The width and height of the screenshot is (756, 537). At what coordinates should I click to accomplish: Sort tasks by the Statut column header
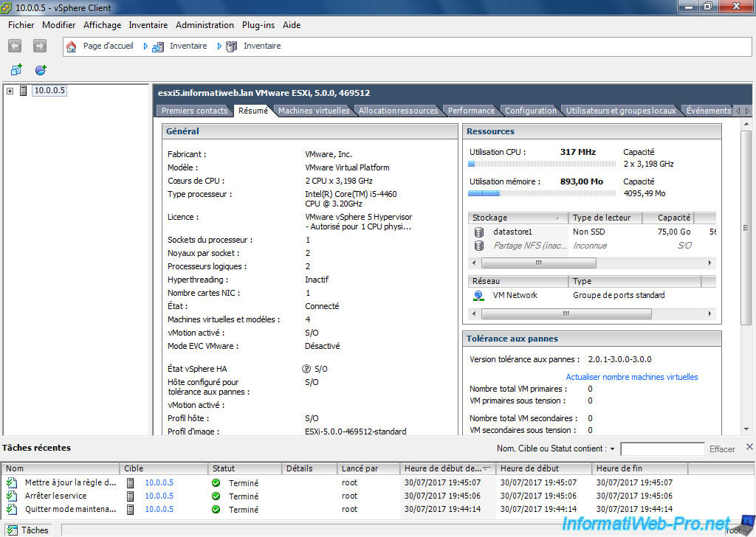point(245,468)
